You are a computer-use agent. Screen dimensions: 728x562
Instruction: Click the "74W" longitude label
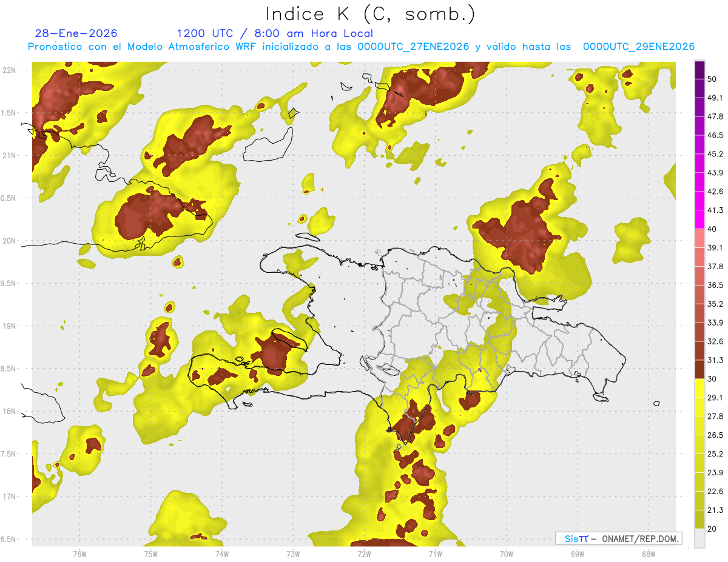(222, 554)
